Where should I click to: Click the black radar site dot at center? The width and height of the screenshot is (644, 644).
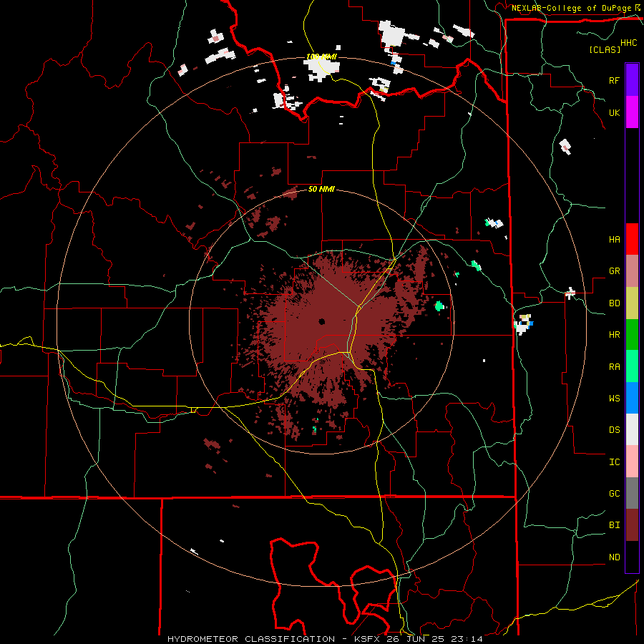click(321, 321)
